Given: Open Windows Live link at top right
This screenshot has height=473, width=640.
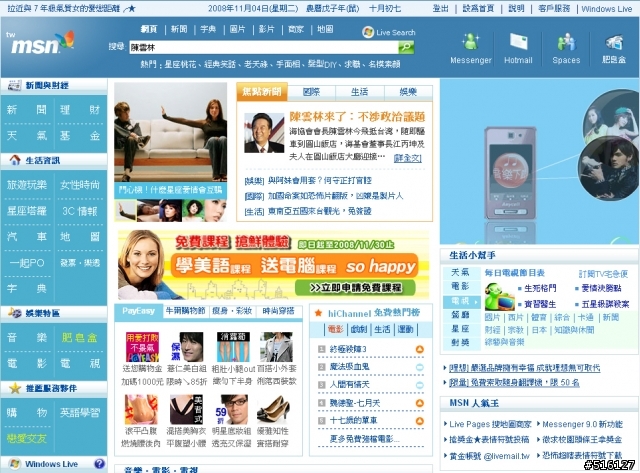Looking at the screenshot, I should tap(607, 9).
